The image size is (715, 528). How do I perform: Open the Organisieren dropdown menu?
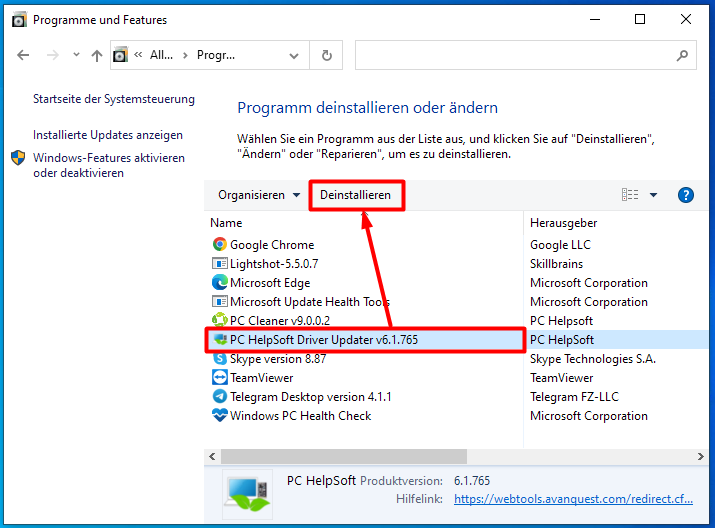click(259, 195)
